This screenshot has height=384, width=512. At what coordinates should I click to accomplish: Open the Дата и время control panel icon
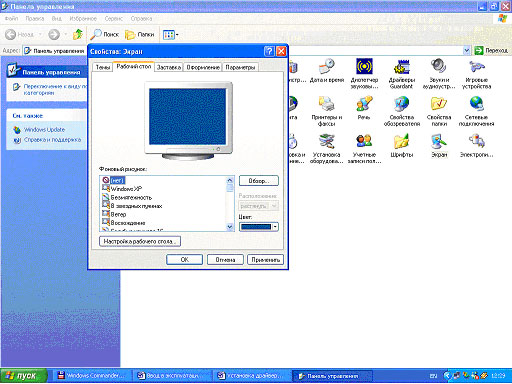327,71
